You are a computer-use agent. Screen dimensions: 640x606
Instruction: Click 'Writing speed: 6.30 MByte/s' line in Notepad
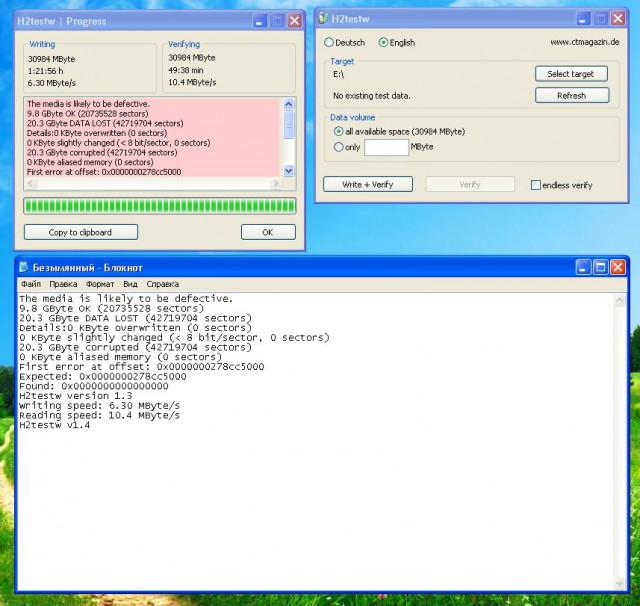coord(100,406)
